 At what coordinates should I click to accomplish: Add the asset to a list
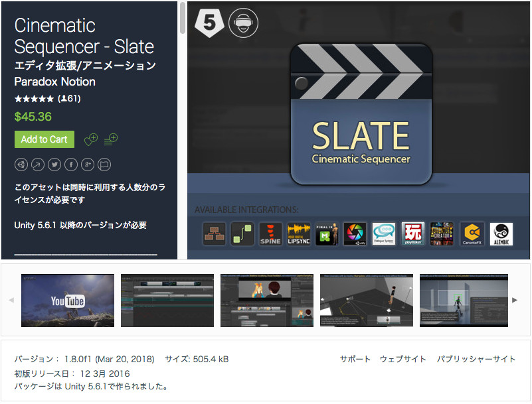click(111, 139)
